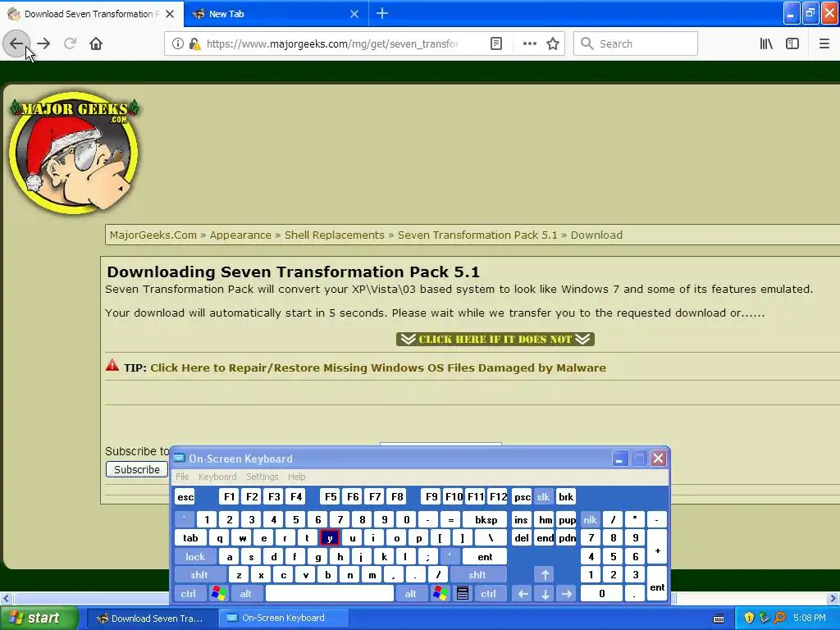Click the left arrow key

point(523,594)
